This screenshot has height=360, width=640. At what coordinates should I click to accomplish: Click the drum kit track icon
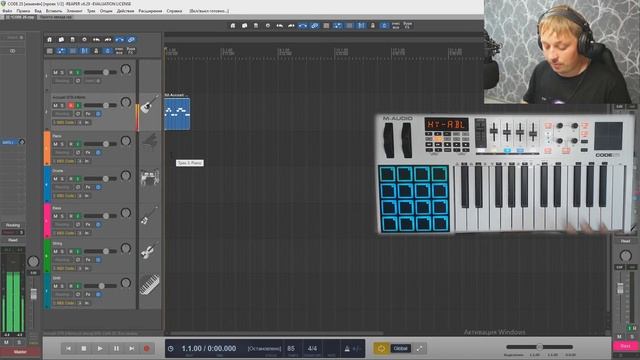point(149,178)
